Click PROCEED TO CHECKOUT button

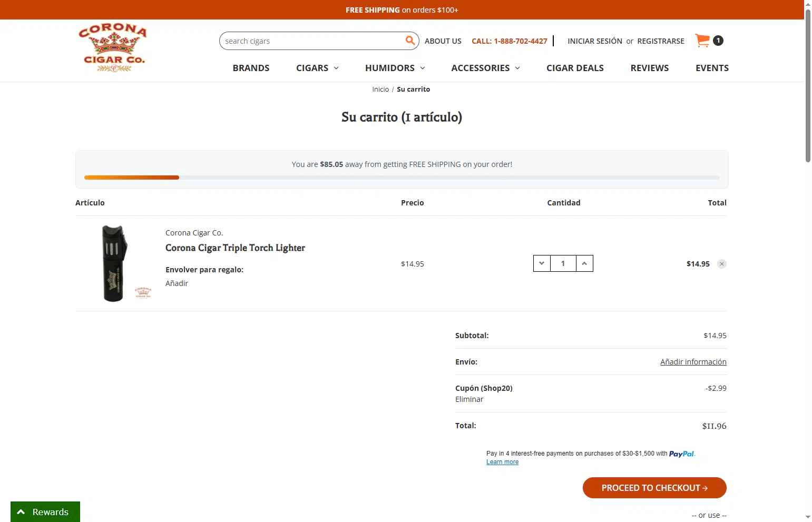(x=654, y=488)
